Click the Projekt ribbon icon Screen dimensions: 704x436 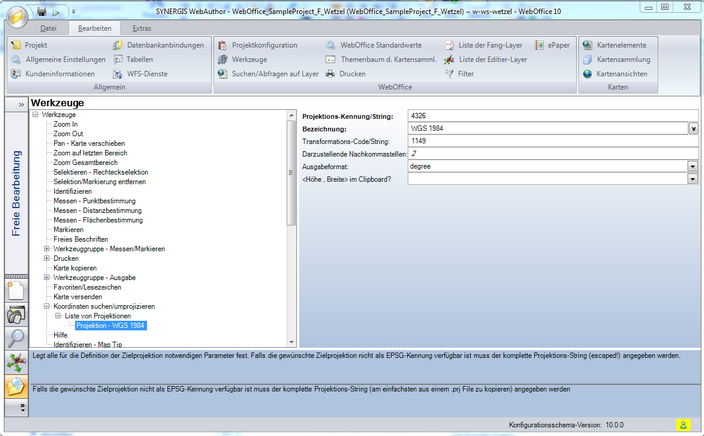(x=15, y=46)
